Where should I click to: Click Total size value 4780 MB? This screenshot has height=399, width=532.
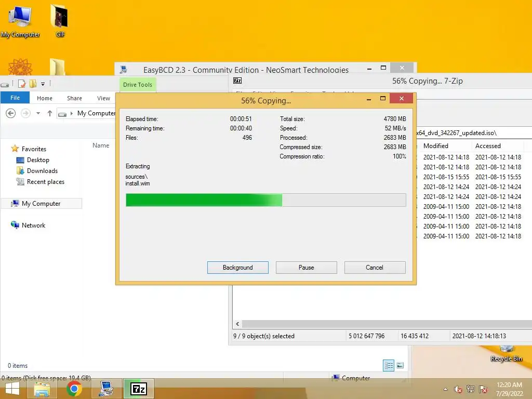click(x=395, y=119)
